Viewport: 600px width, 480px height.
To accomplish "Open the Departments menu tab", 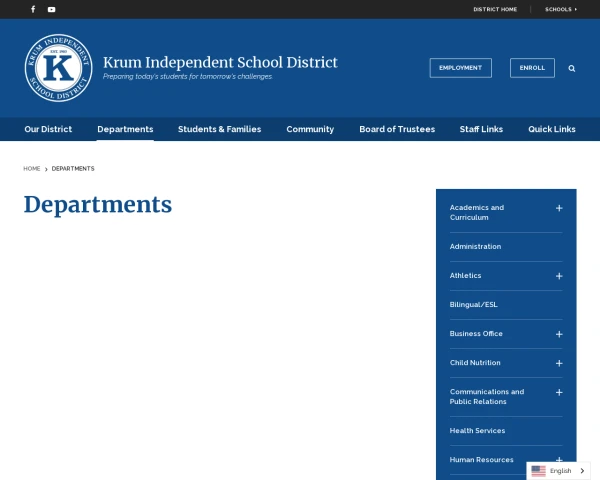I will pyautogui.click(x=125, y=129).
